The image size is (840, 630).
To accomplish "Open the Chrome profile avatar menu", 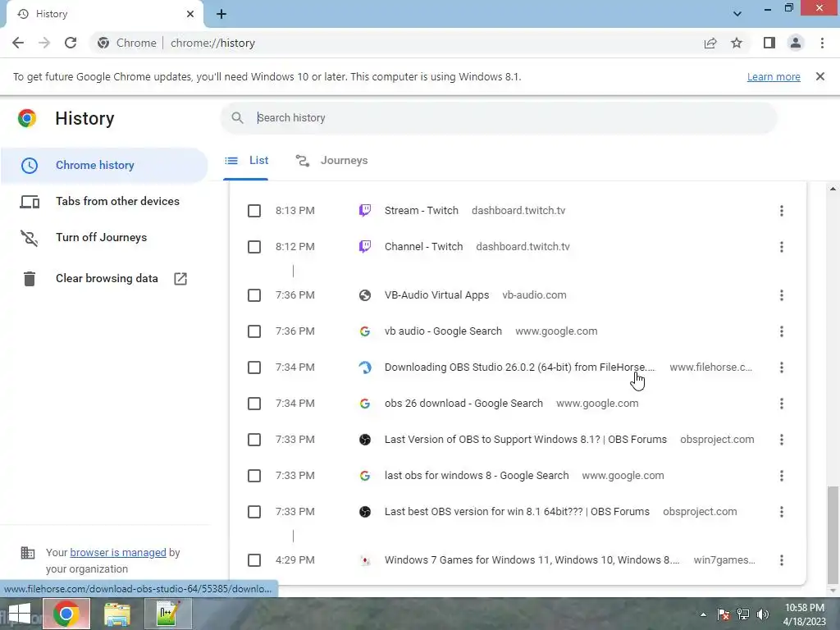I will click(796, 43).
